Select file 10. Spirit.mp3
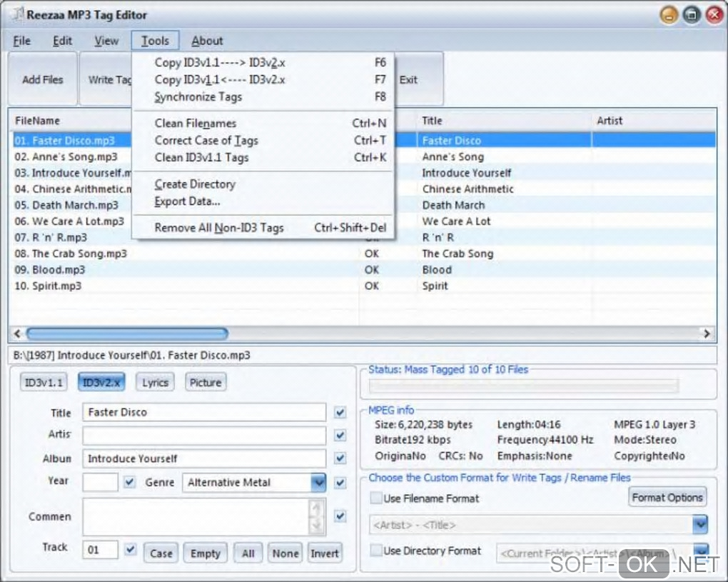Screen dimensions: 728x582 pos(48,286)
